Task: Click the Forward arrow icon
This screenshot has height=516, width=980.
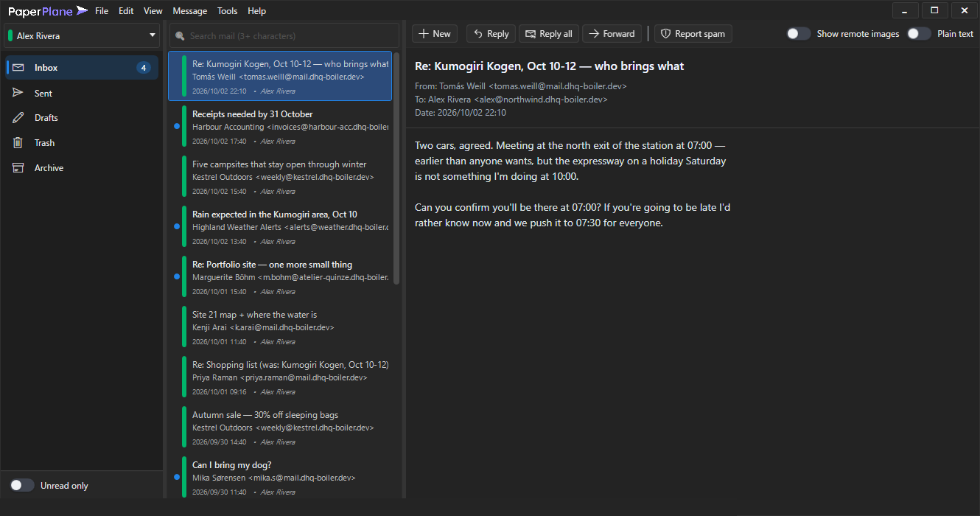Action: [x=594, y=34]
